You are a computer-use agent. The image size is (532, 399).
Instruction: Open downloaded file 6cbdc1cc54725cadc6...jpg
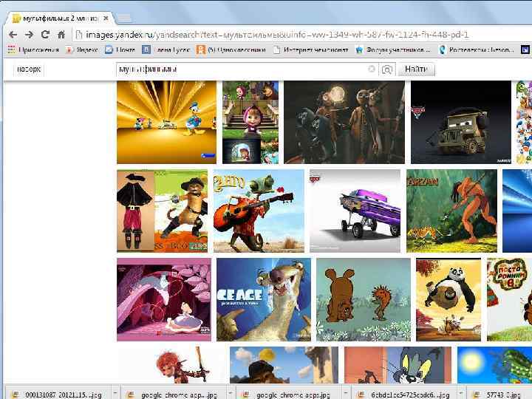[x=405, y=395]
